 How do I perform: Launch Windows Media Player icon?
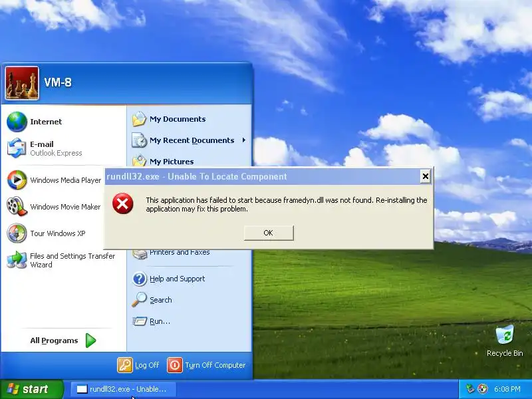tap(17, 180)
